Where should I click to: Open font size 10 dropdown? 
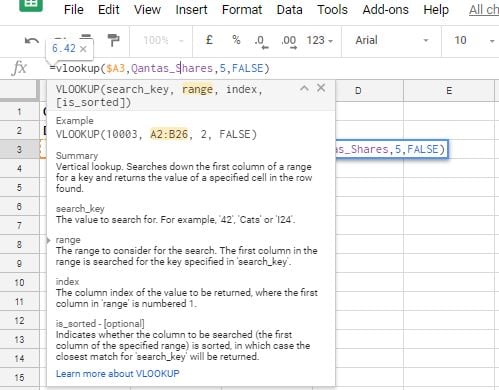[x=472, y=40]
